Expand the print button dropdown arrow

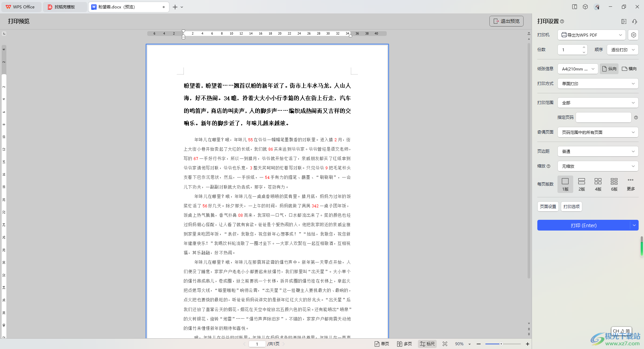click(634, 225)
